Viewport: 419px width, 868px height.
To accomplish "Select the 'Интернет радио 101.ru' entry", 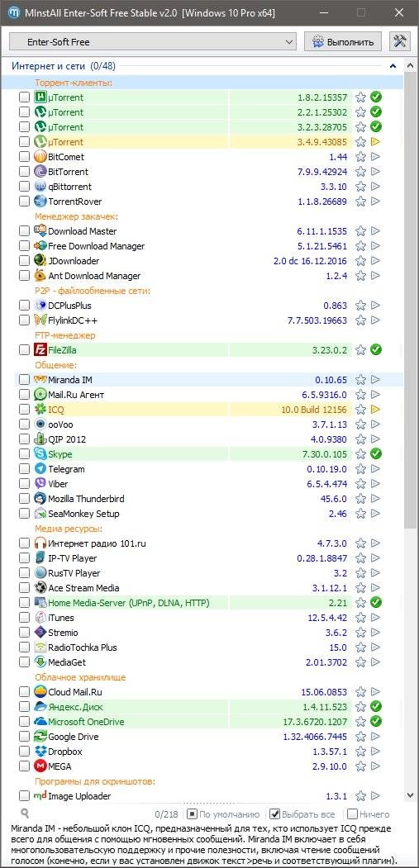I will pos(97,543).
